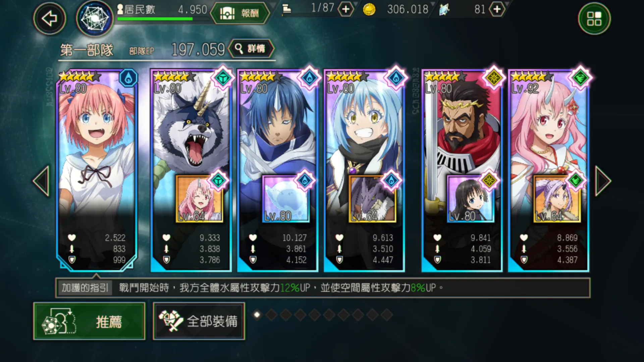Open 詳情 details magnifier button
The width and height of the screenshot is (644, 362).
click(251, 49)
